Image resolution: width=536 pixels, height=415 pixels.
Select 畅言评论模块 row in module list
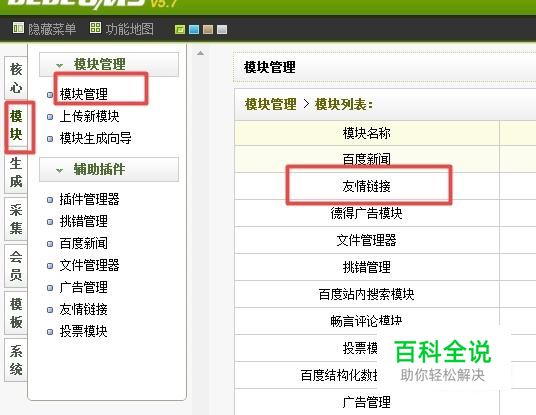[366, 321]
